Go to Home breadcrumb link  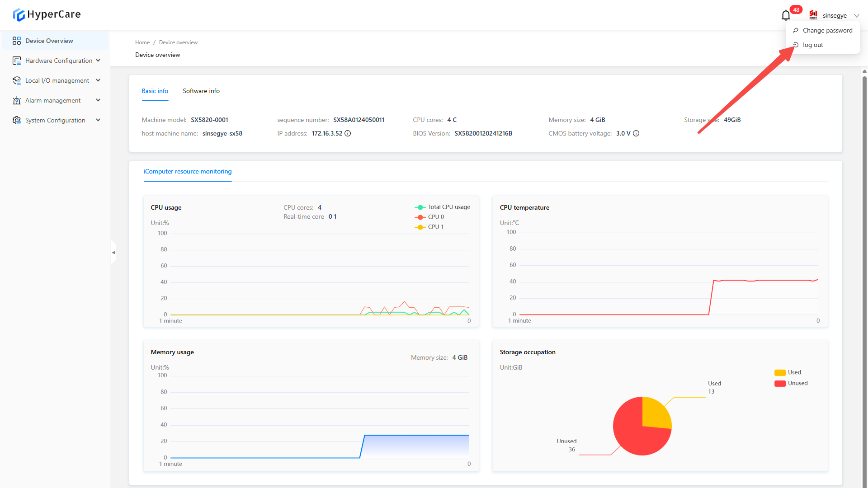click(x=142, y=42)
